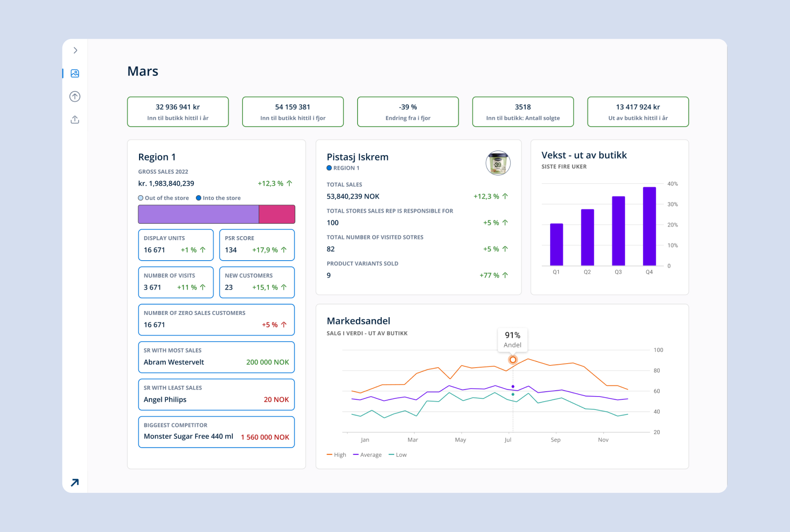Expand the collapsed left sidebar
790x532 pixels.
tap(75, 50)
